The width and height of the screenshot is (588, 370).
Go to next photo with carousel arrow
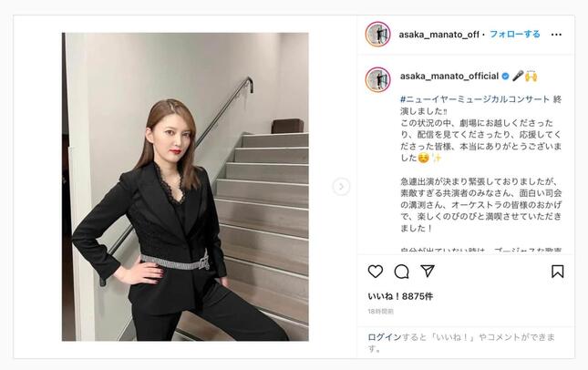click(341, 187)
